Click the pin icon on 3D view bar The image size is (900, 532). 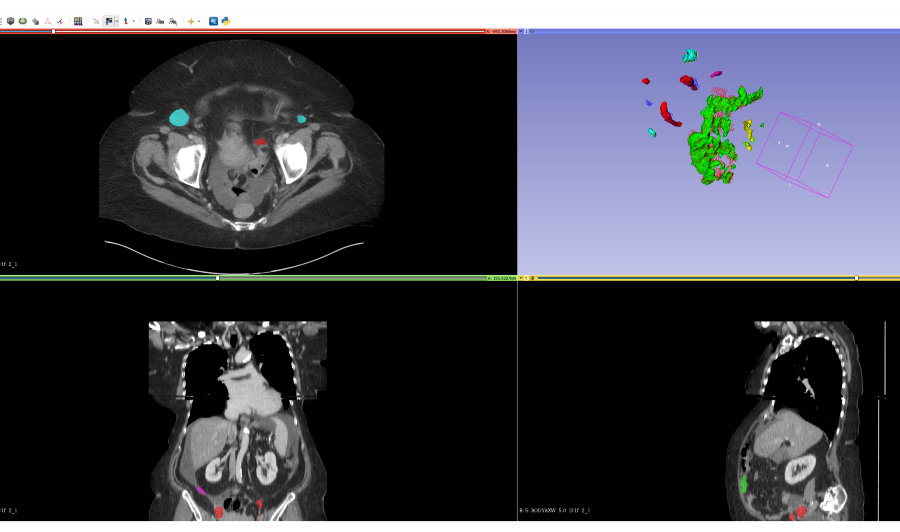[x=521, y=32]
